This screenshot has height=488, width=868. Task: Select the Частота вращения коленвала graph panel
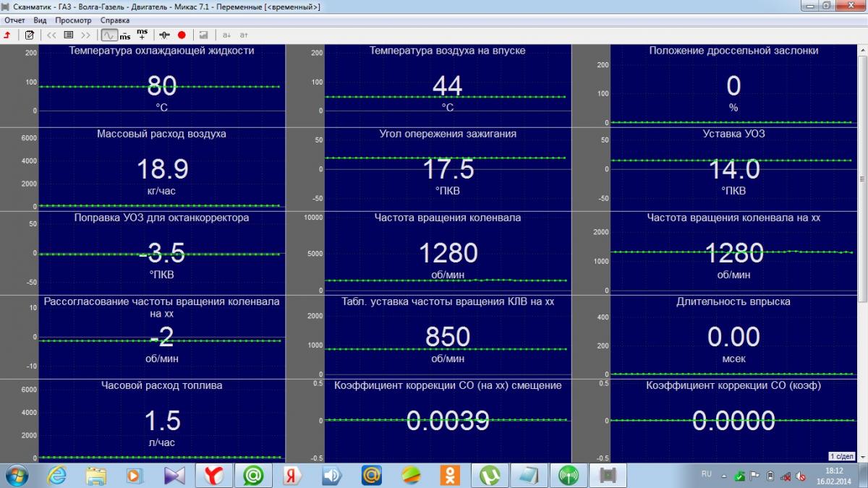(447, 253)
